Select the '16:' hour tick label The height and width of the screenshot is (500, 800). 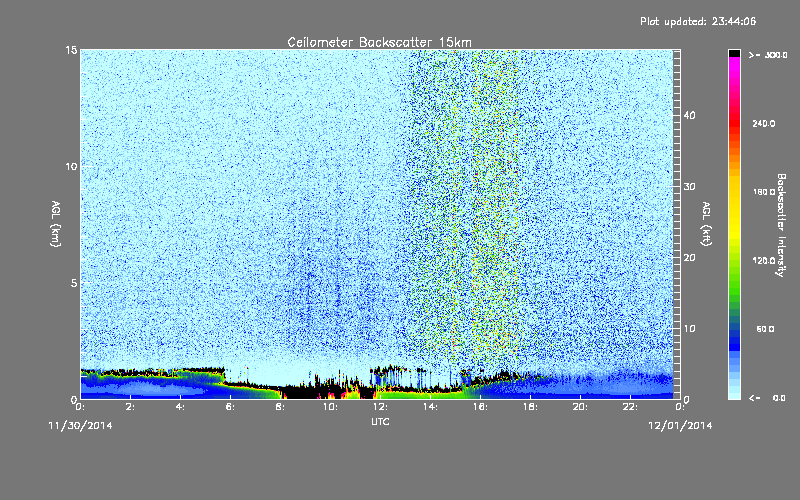coord(480,407)
